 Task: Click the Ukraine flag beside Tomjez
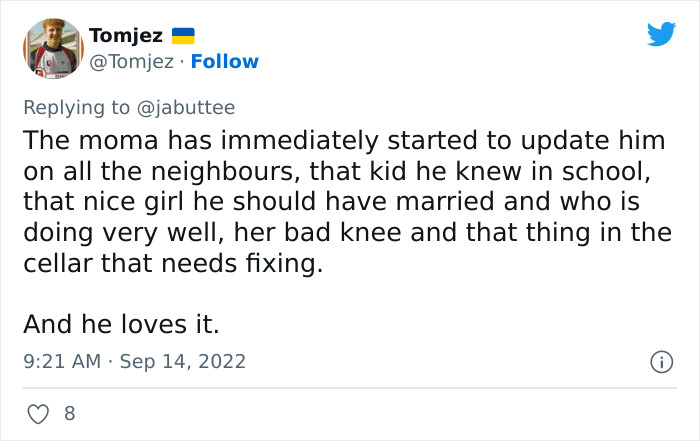pos(183,36)
